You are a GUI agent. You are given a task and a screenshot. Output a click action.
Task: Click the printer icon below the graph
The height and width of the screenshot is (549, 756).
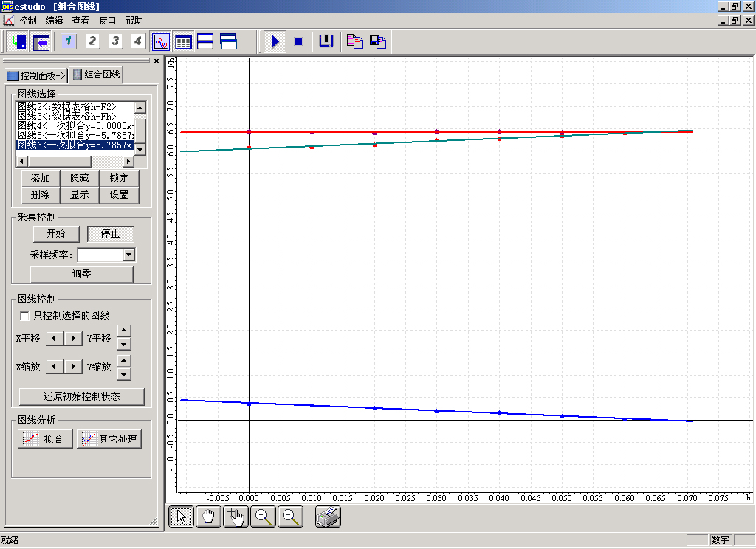tap(328, 517)
